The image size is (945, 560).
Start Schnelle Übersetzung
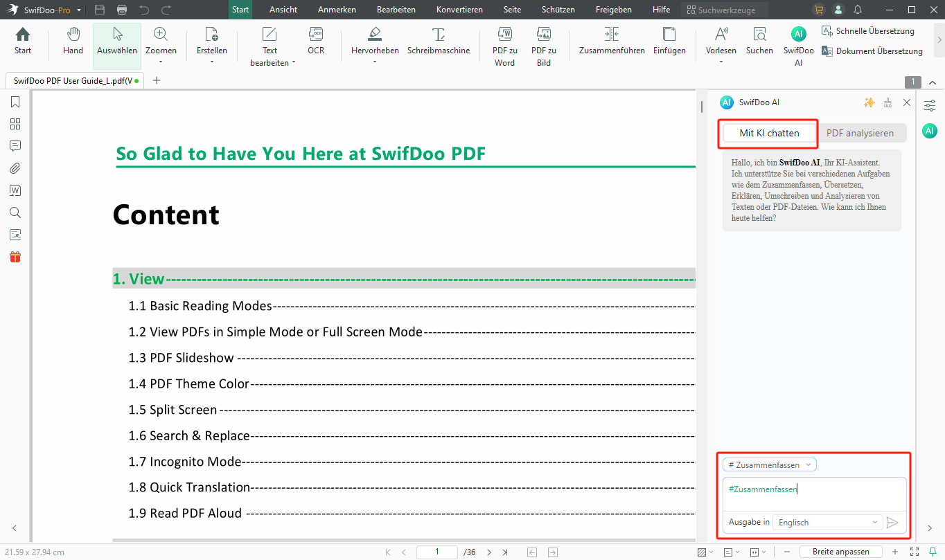[x=868, y=31]
